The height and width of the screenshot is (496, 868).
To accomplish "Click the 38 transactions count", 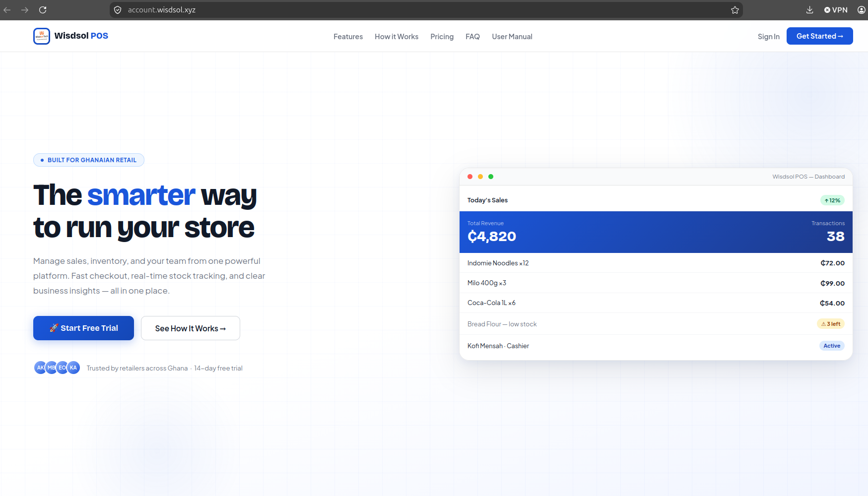I will click(x=836, y=236).
